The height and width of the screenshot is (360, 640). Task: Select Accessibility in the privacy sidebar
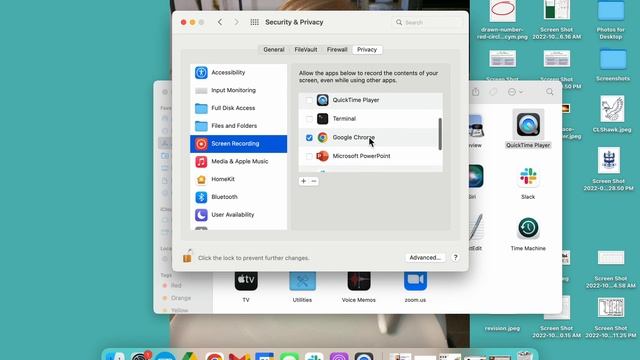[238, 73]
